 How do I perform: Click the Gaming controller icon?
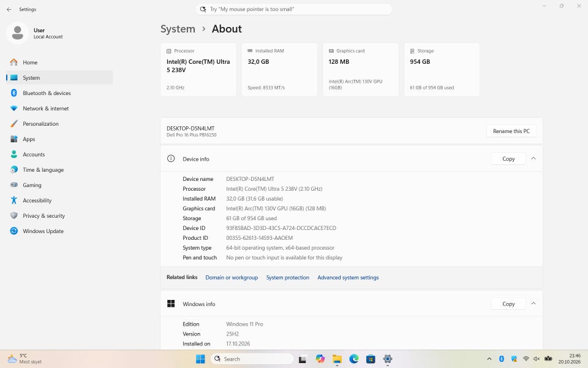click(x=14, y=185)
